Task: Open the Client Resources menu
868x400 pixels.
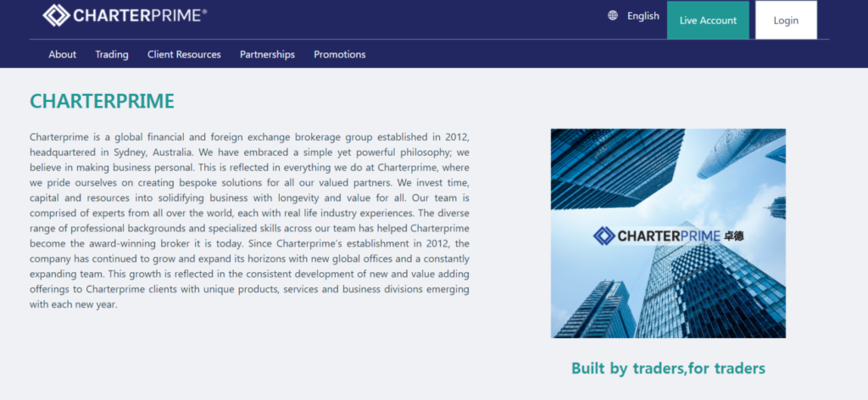Action: (184, 54)
